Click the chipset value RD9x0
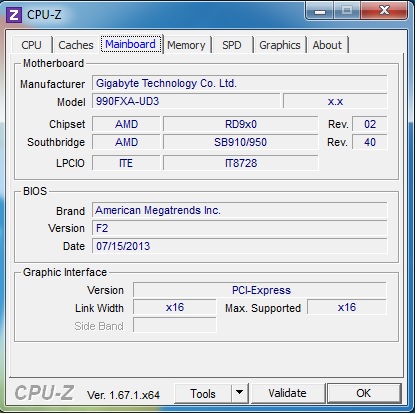Image resolution: width=417 pixels, height=414 pixels. [x=241, y=124]
